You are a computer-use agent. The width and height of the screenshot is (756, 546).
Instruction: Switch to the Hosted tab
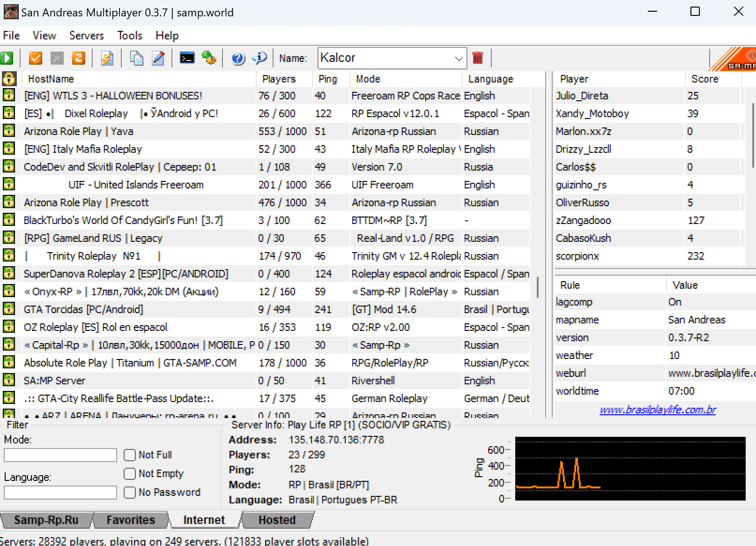tap(277, 520)
